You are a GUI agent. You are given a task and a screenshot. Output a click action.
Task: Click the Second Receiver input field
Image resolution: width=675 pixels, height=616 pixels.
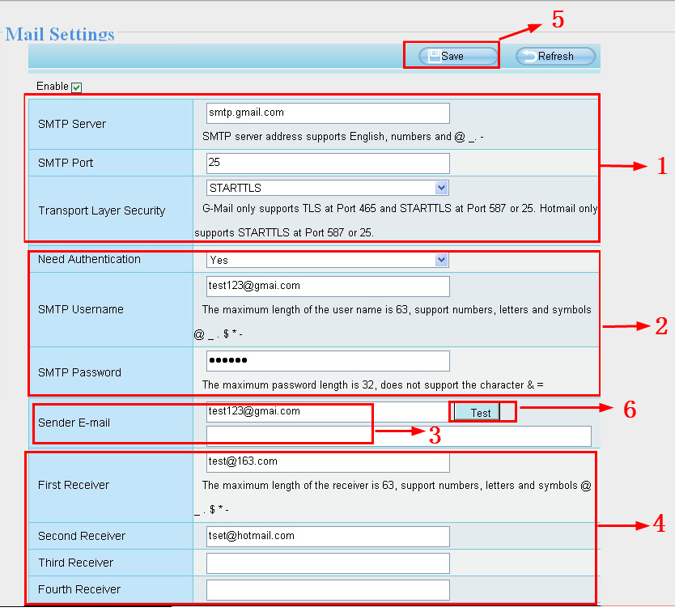pos(328,537)
